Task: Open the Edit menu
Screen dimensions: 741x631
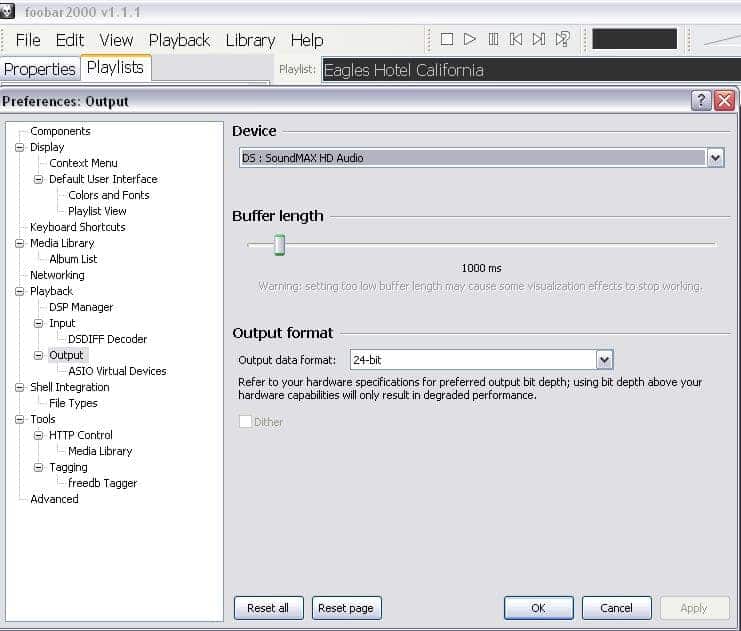Action: click(69, 40)
